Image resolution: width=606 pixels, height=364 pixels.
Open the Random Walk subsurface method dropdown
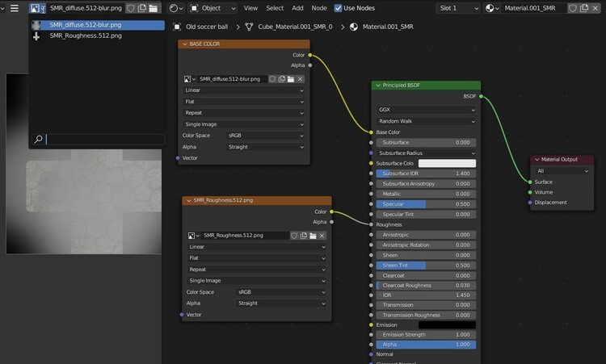tap(426, 121)
